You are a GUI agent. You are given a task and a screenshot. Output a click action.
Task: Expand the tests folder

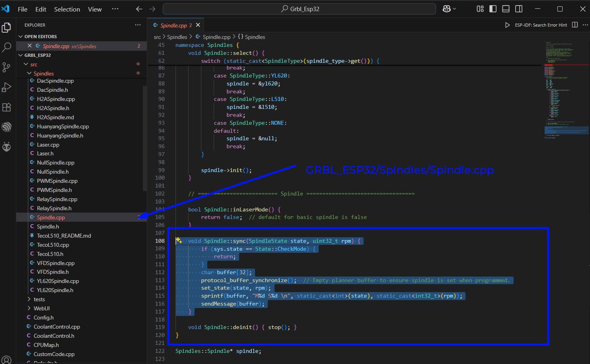(x=39, y=299)
